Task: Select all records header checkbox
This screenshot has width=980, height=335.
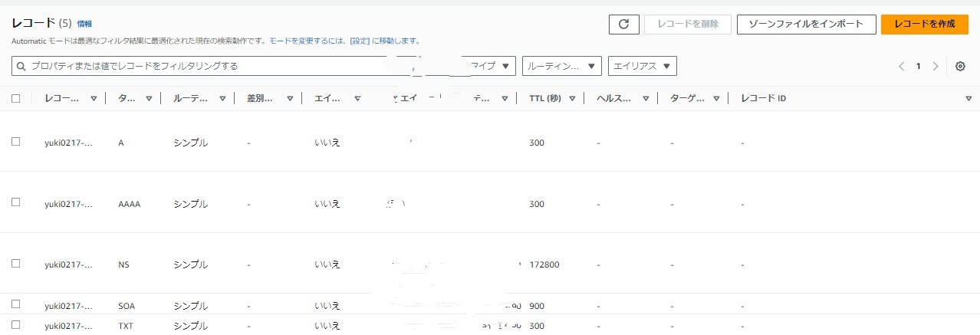Action: [15, 99]
